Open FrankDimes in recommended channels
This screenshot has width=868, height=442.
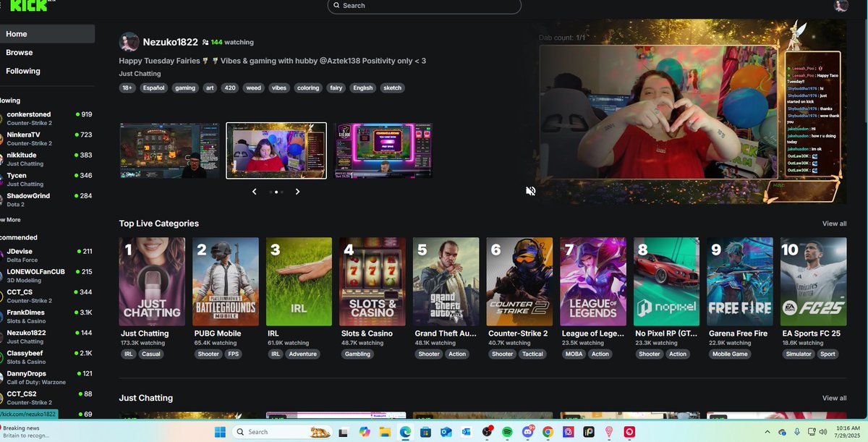(47, 315)
